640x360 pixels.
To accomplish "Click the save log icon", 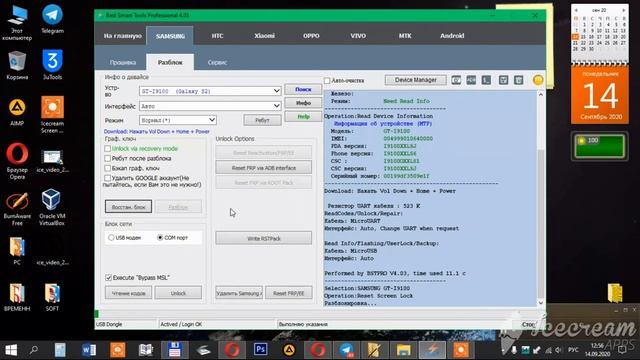I will coord(503,80).
